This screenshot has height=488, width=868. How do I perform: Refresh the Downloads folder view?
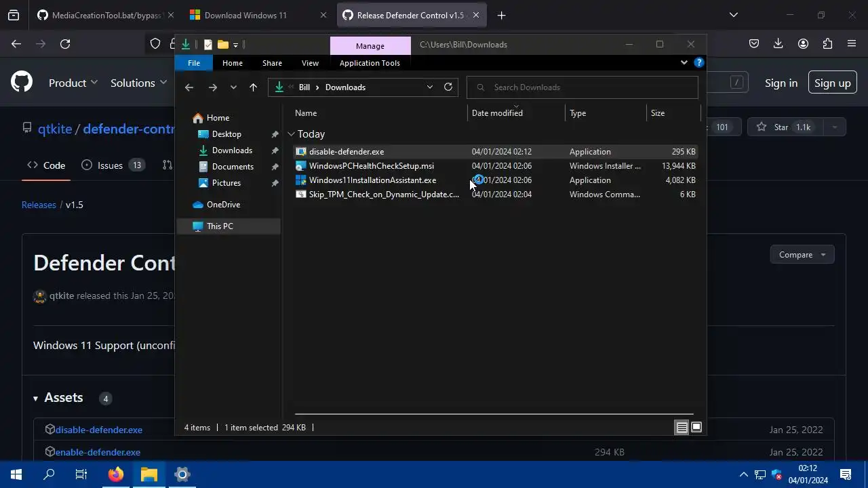click(x=448, y=87)
